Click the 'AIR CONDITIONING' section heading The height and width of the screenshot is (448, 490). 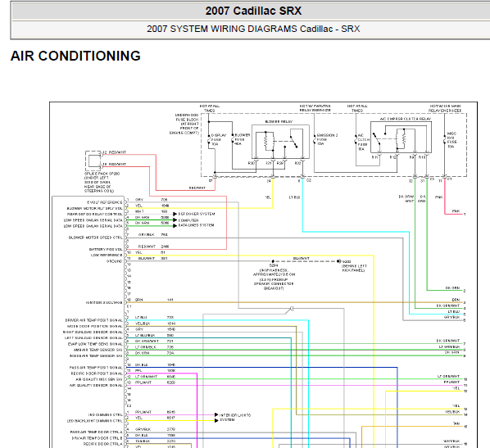75,56
